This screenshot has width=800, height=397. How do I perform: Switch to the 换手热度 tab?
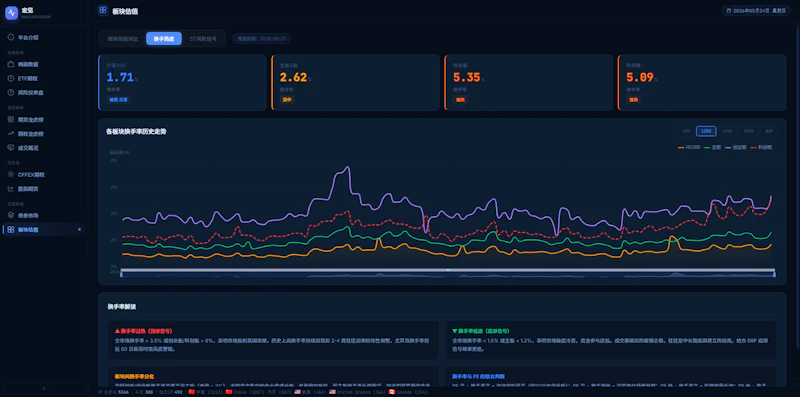pos(164,39)
